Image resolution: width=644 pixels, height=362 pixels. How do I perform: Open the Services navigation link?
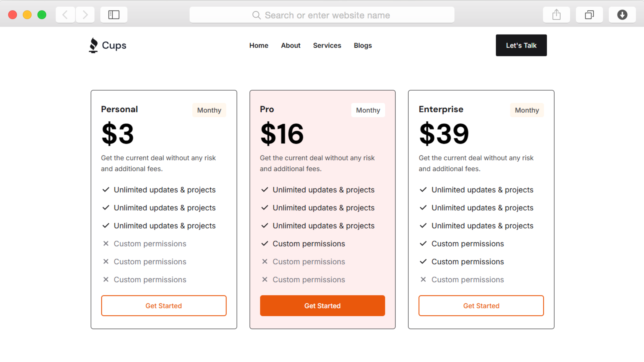(327, 46)
